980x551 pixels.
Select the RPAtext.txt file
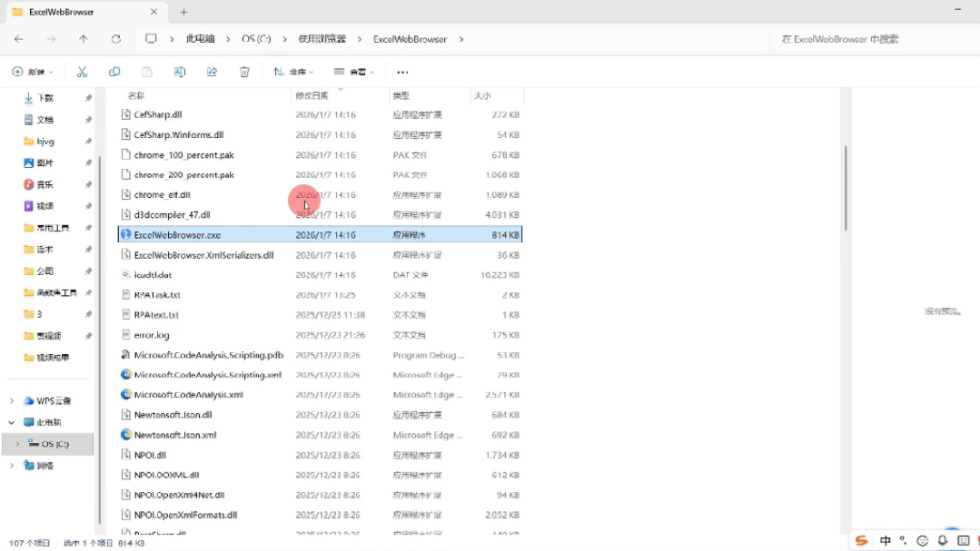tap(156, 314)
